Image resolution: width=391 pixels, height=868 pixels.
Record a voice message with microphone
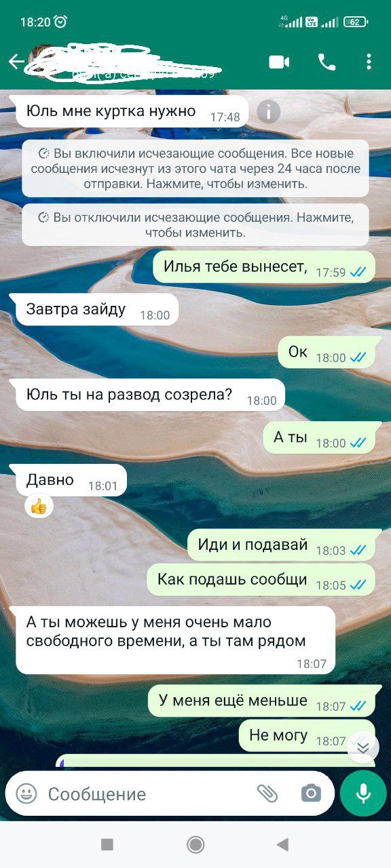click(363, 793)
